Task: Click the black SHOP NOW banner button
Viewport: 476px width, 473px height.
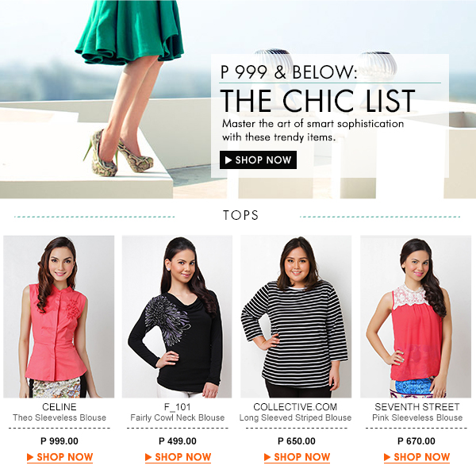Action: point(258,160)
